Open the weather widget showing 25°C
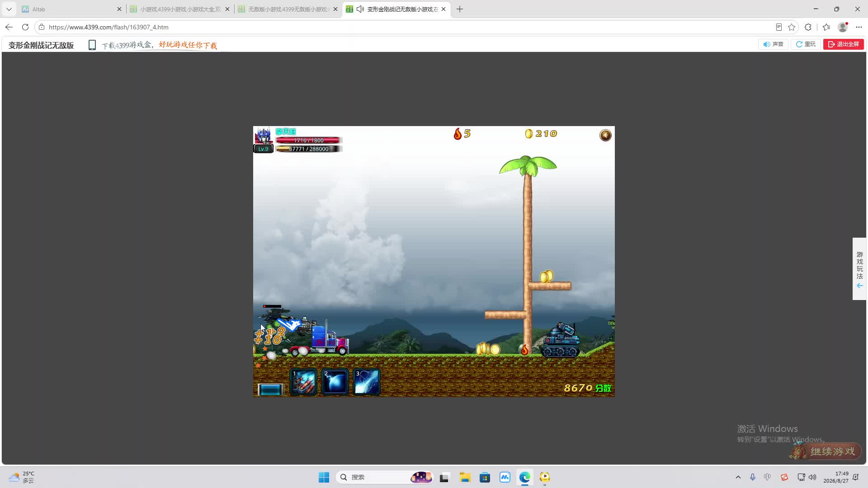The height and width of the screenshot is (488, 868). (21, 477)
